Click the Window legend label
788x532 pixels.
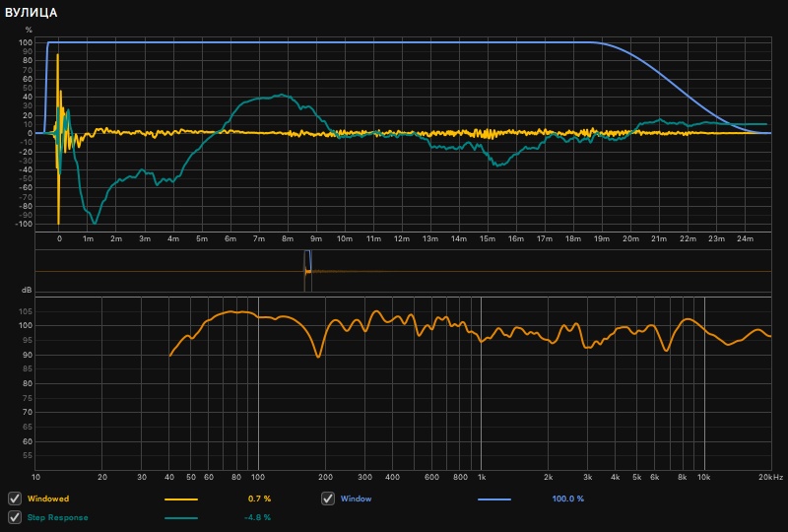click(x=356, y=499)
